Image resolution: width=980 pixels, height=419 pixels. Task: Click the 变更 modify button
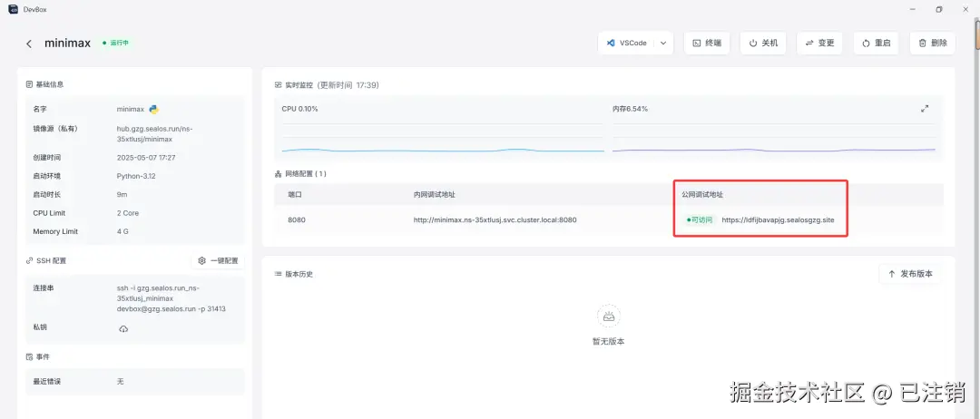click(819, 44)
